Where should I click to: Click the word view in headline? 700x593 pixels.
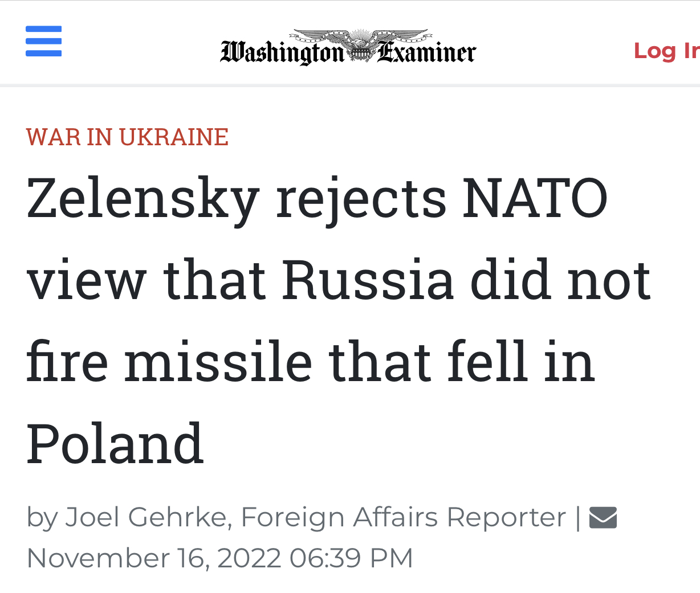tap(87, 280)
